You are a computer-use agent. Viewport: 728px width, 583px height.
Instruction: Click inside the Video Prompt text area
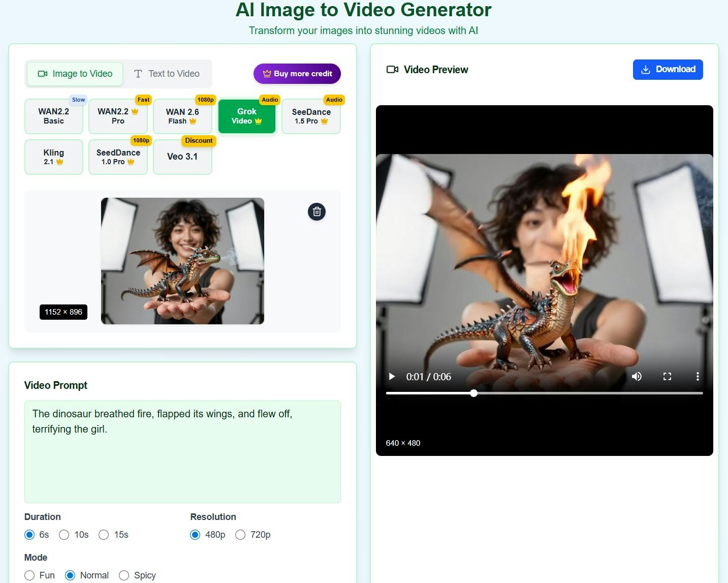182,452
